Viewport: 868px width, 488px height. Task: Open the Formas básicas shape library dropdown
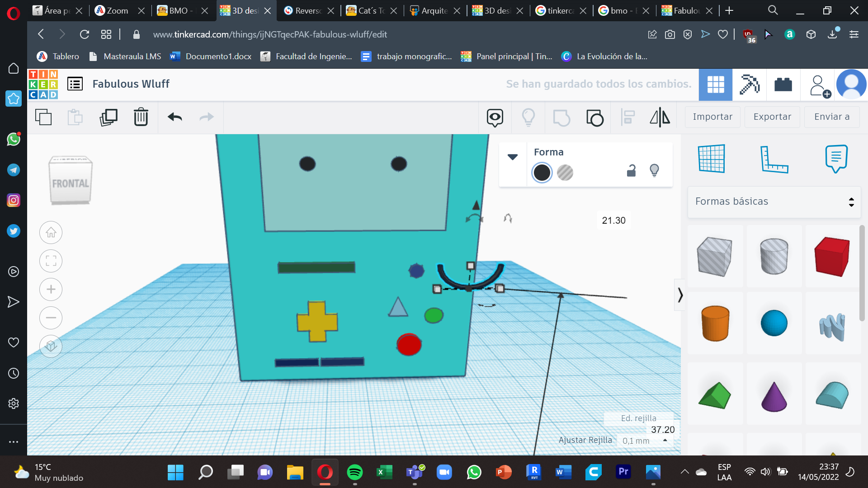click(x=774, y=202)
